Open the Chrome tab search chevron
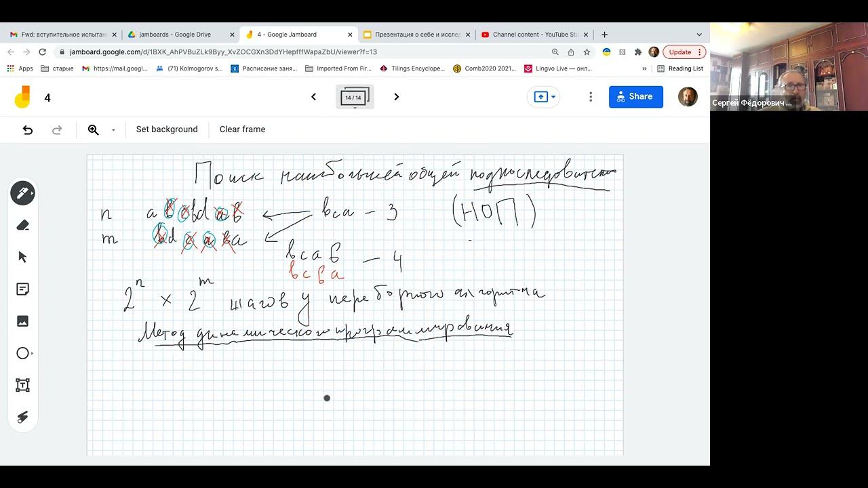The width and height of the screenshot is (868, 488). pos(699,35)
